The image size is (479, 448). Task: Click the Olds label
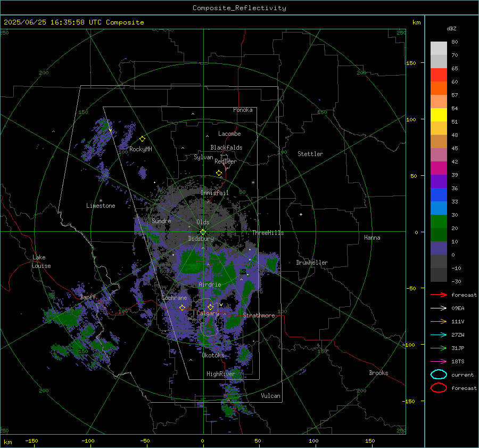(x=203, y=222)
